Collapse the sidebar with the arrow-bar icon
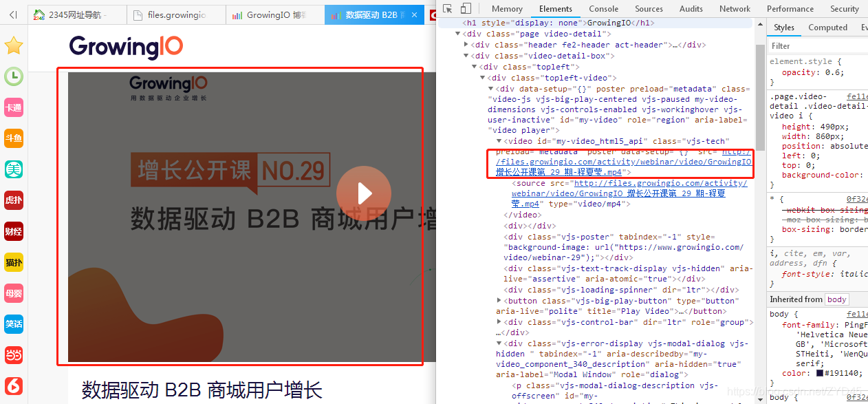The width and height of the screenshot is (868, 404). coord(13,14)
